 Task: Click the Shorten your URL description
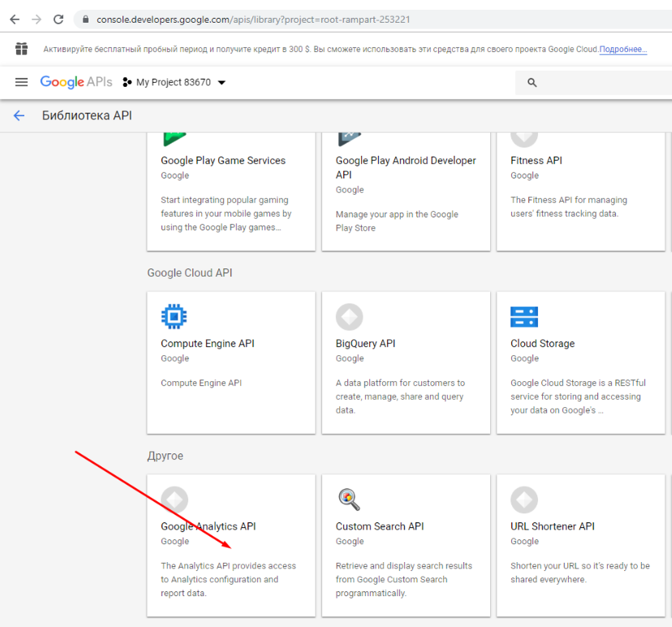(580, 573)
